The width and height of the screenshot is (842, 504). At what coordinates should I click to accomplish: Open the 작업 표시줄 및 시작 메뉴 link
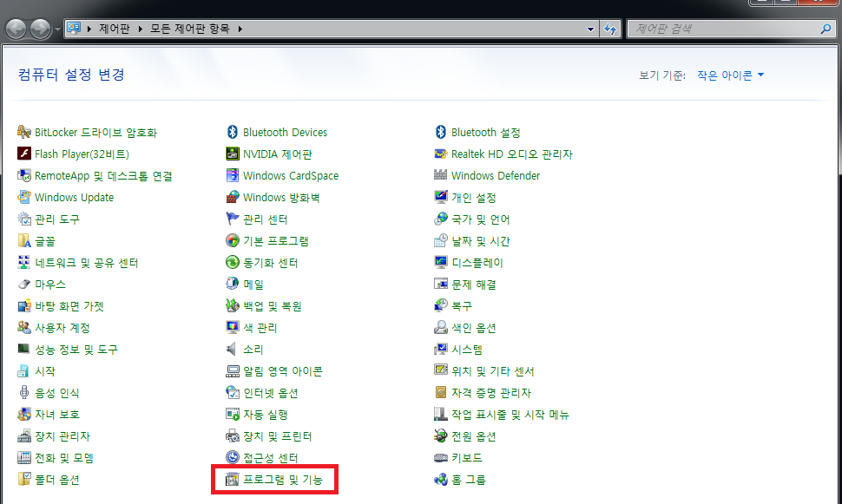(x=510, y=415)
